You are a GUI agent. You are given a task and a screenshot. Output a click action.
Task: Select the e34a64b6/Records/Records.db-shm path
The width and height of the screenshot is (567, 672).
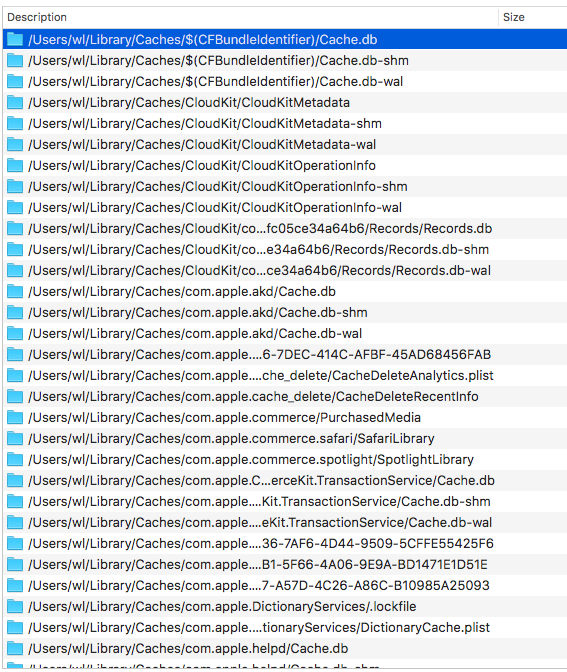[x=258, y=250]
